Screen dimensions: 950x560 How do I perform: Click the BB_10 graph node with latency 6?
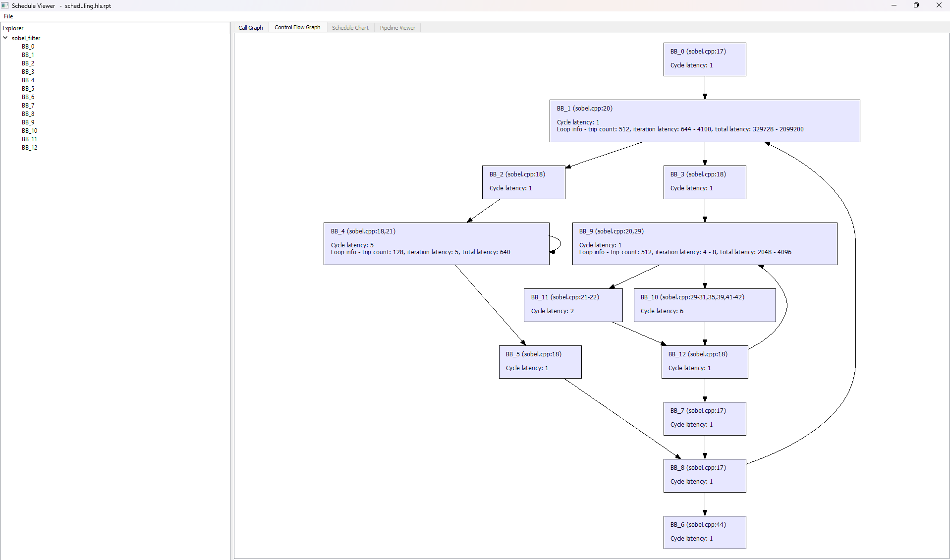pos(705,305)
